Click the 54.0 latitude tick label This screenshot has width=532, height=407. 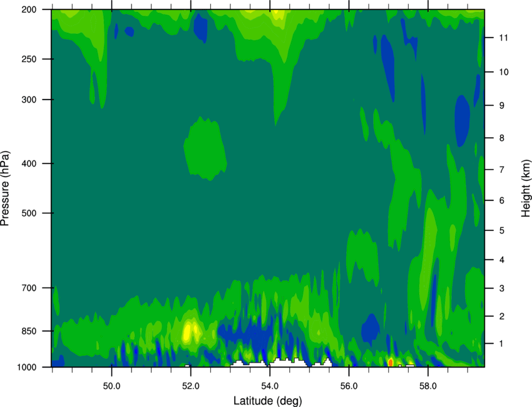coord(270,386)
